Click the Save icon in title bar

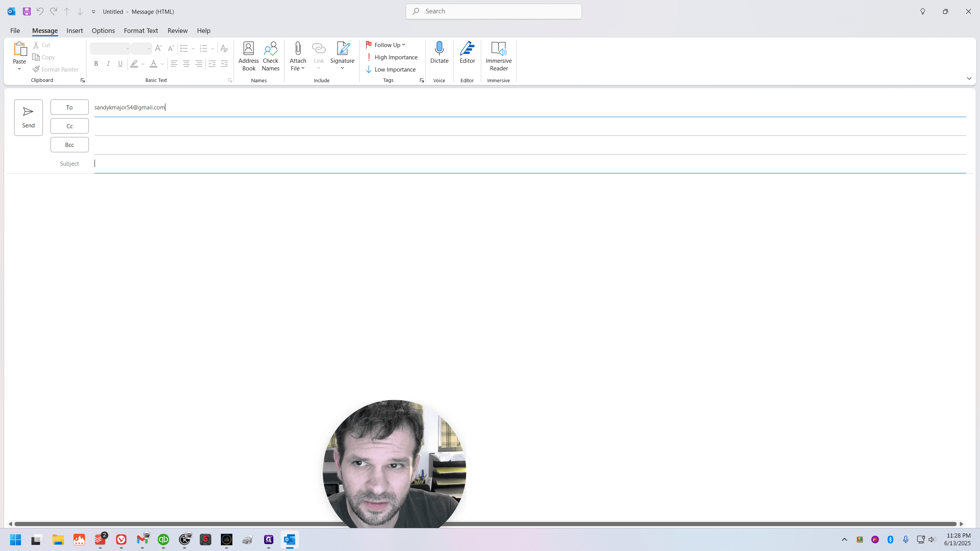pyautogui.click(x=26, y=11)
